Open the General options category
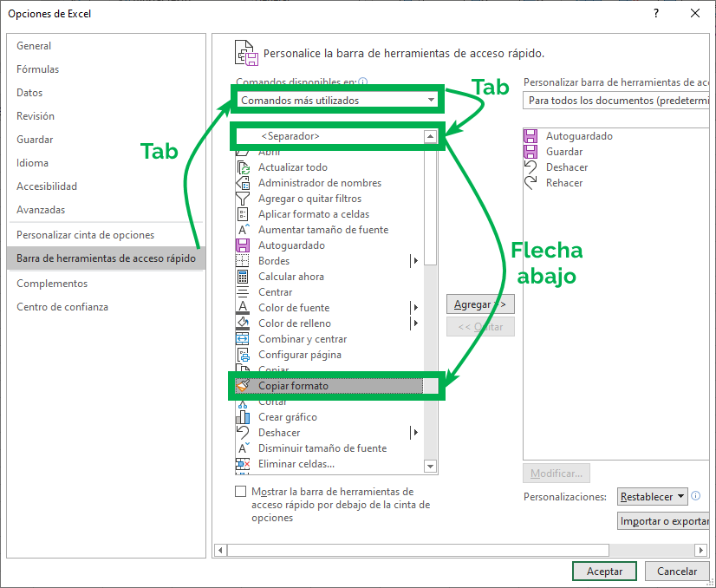 (x=106, y=46)
